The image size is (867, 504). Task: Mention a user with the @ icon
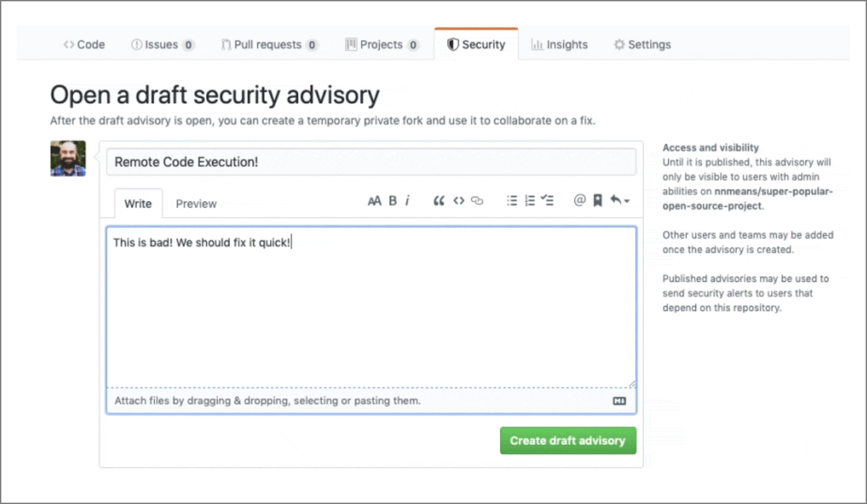(x=578, y=200)
